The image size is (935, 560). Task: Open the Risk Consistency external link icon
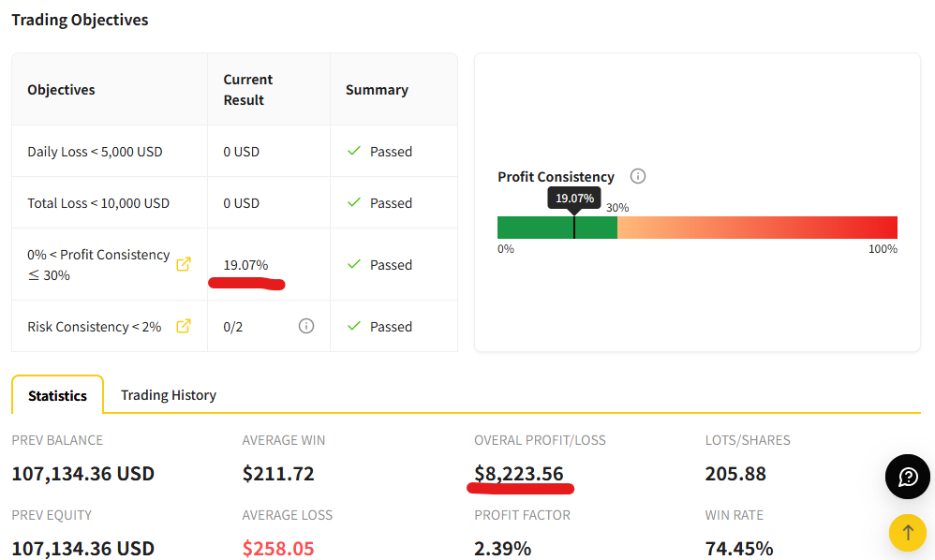[x=184, y=326]
